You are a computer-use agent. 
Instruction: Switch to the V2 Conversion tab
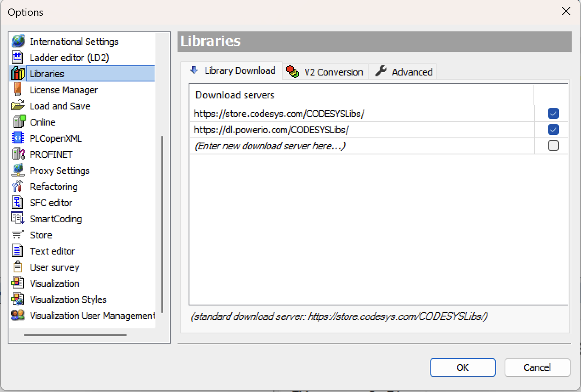click(325, 72)
